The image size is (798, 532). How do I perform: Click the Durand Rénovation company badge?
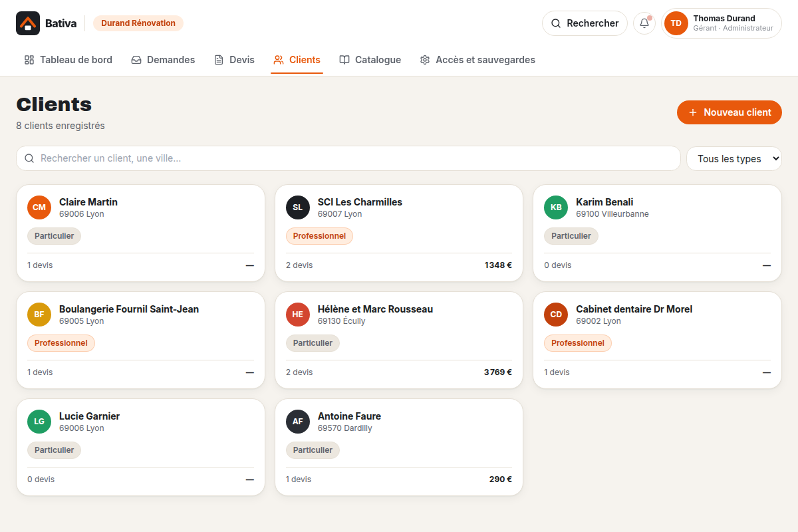click(138, 23)
